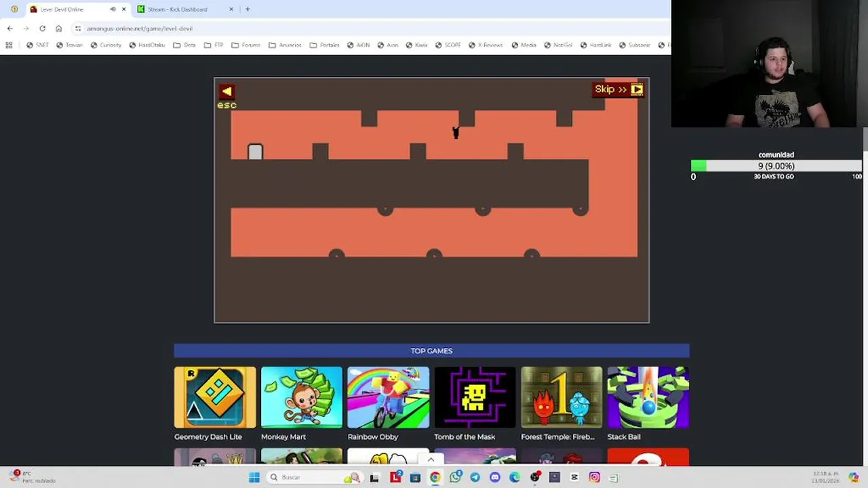Open Microsoft Store from the taskbar

tap(415, 477)
